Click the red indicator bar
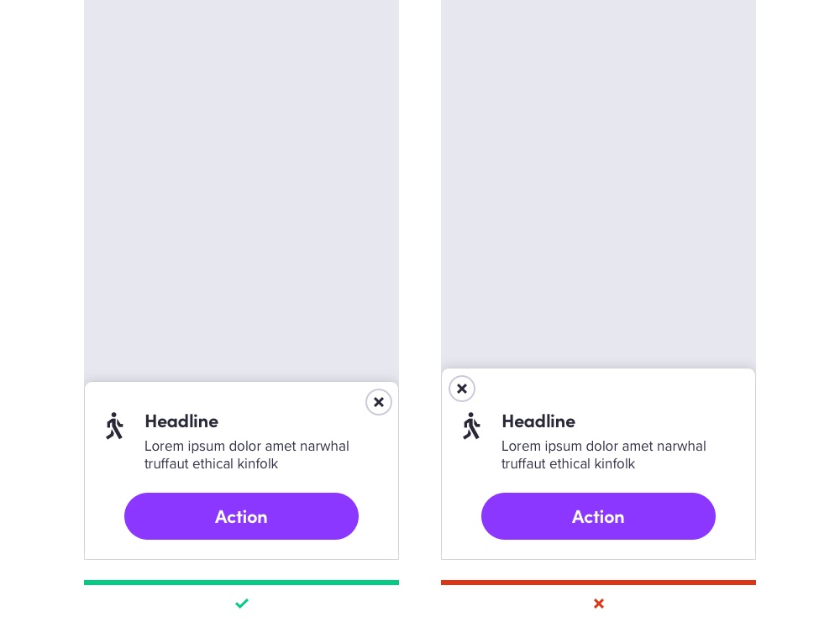Screen dimensions: 840x622 [x=598, y=583]
